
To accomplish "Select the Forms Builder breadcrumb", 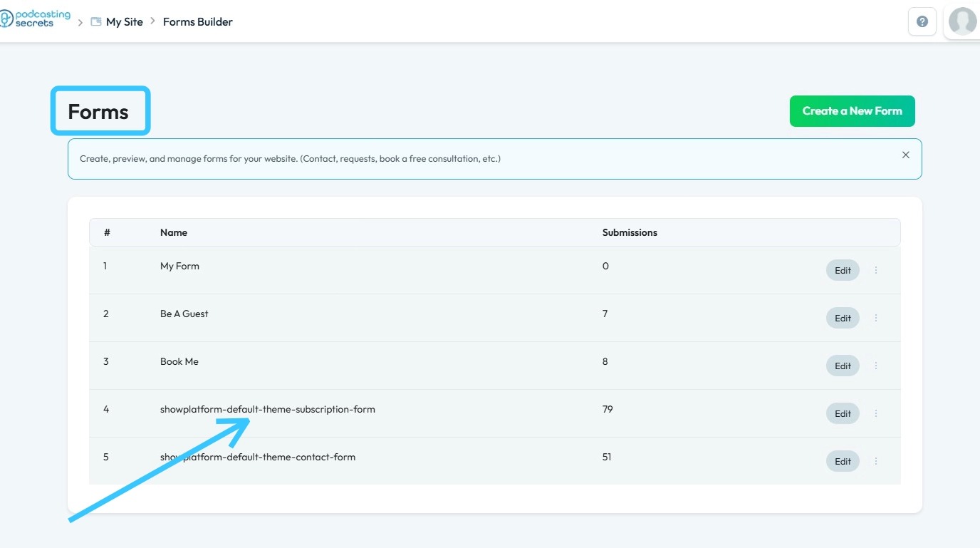I will tap(198, 22).
